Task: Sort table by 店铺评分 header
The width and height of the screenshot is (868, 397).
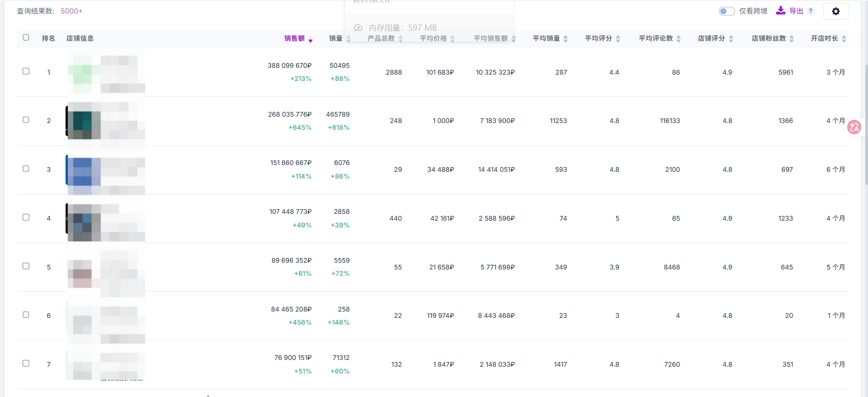Action: (711, 38)
